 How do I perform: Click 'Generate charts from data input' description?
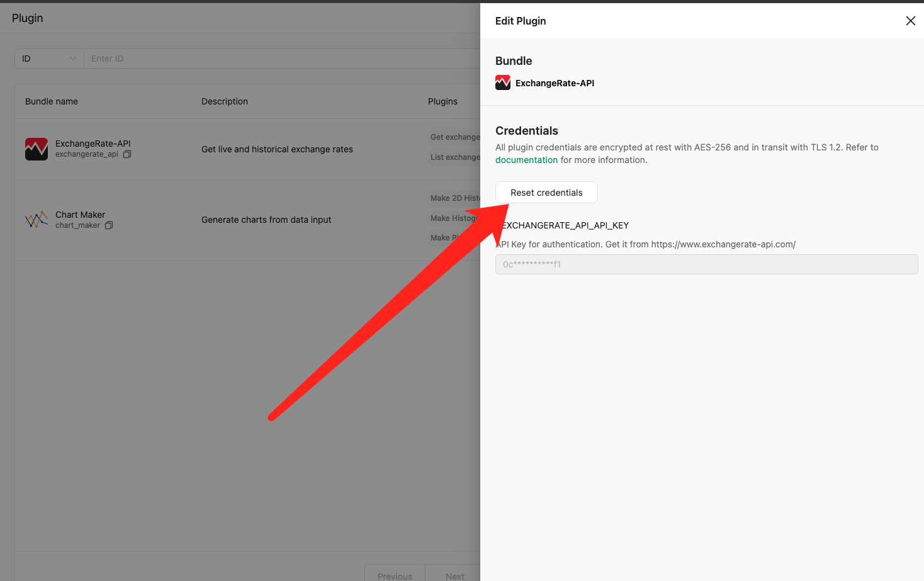tap(266, 220)
